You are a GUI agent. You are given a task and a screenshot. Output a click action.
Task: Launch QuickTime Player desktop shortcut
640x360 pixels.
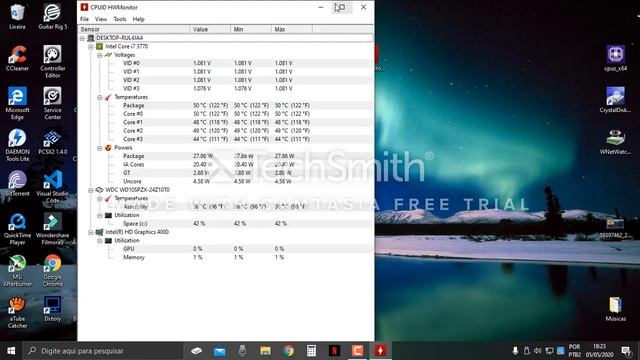17,229
